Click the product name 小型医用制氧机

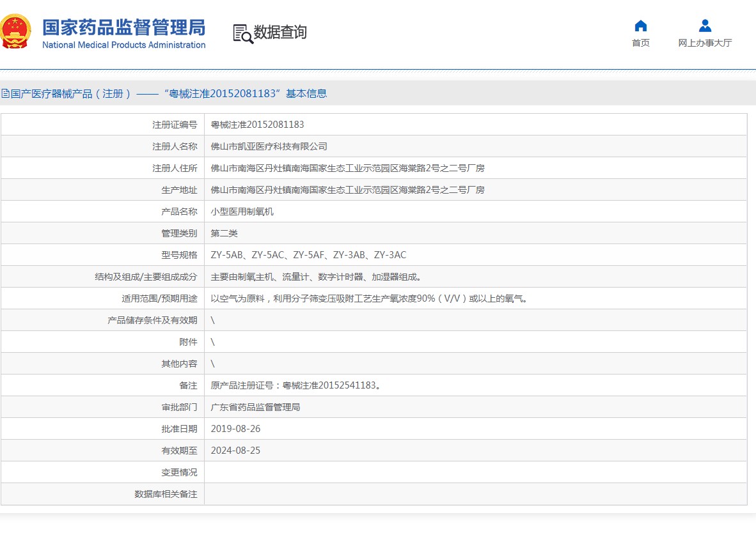(x=242, y=212)
